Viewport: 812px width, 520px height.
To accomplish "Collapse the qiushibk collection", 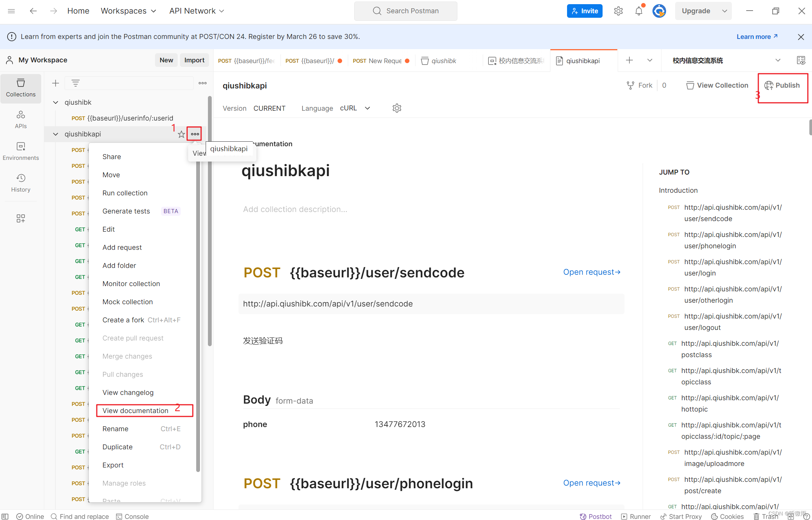I will 56,102.
